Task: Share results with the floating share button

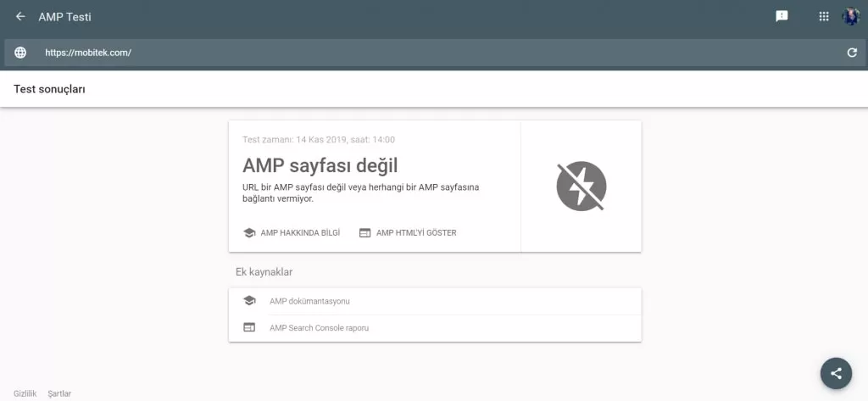Action: pos(836,373)
